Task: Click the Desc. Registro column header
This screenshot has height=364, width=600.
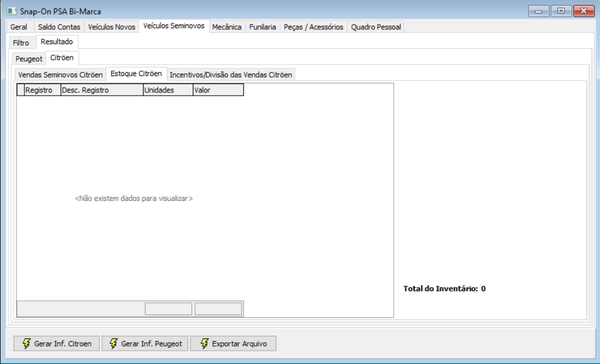Action: click(102, 90)
